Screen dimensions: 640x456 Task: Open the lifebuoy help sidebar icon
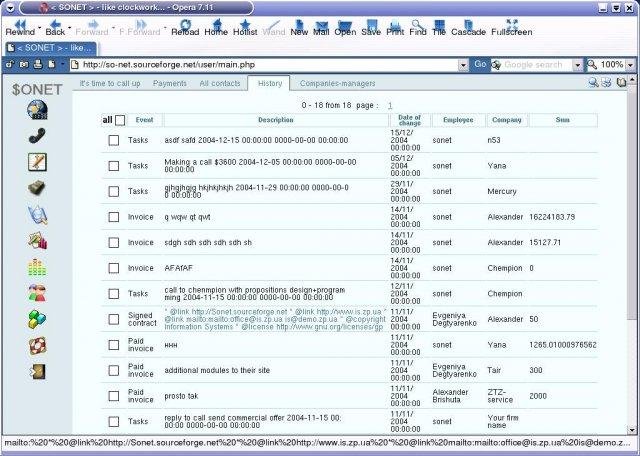point(37,346)
